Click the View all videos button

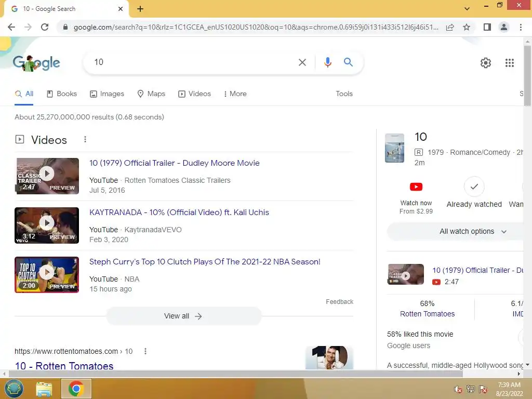pyautogui.click(x=183, y=316)
